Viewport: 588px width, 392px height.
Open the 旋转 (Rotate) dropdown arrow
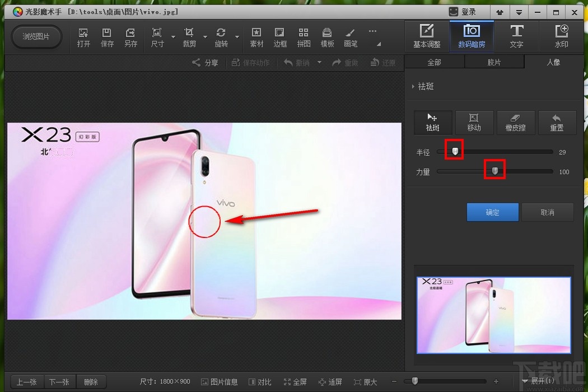click(x=237, y=38)
